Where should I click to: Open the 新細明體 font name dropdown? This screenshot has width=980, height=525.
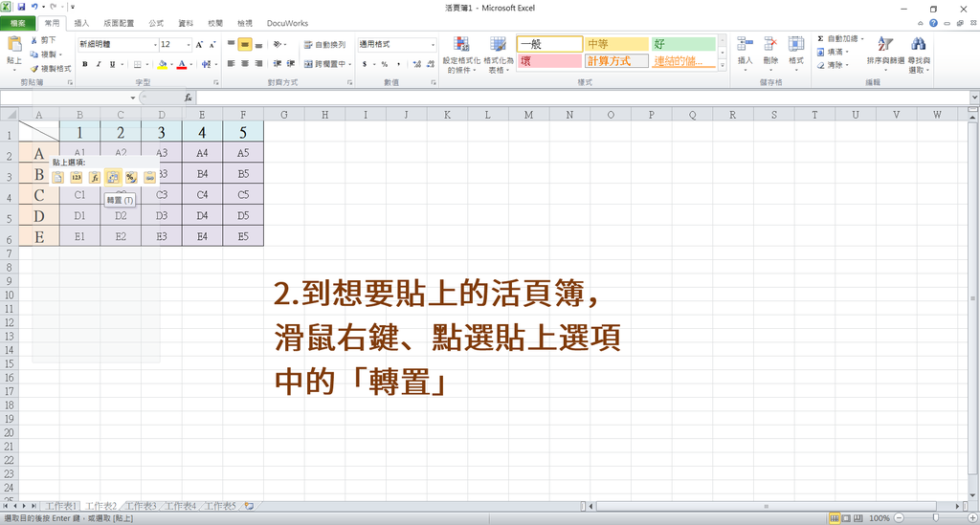pos(155,45)
